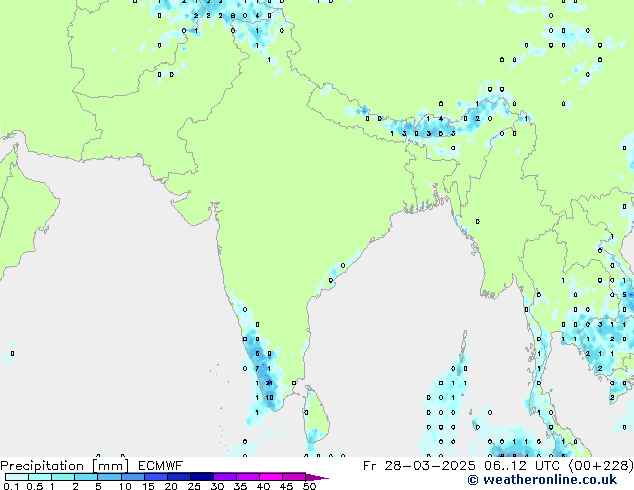The width and height of the screenshot is (634, 490).
Task: Click the 40–45 mm legend color box
Action: click(x=271, y=477)
